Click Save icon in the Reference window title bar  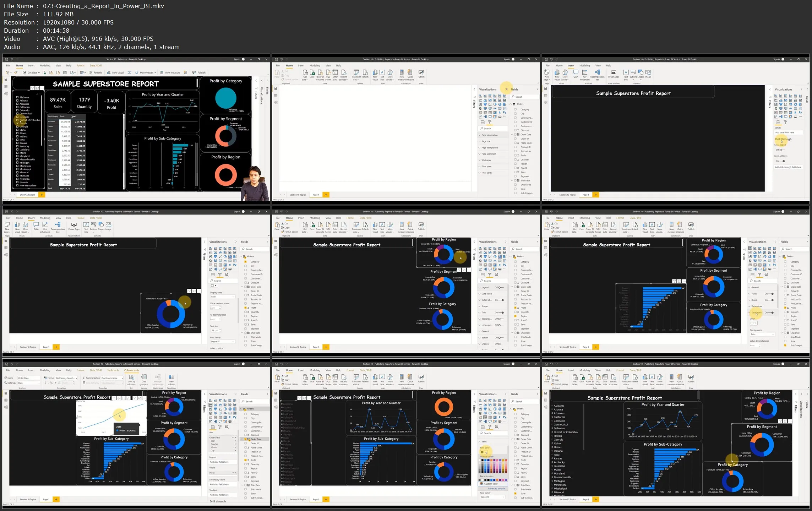(x=6, y=59)
